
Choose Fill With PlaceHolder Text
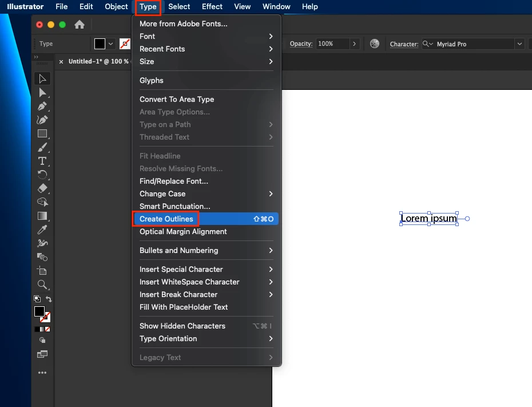click(x=207, y=307)
